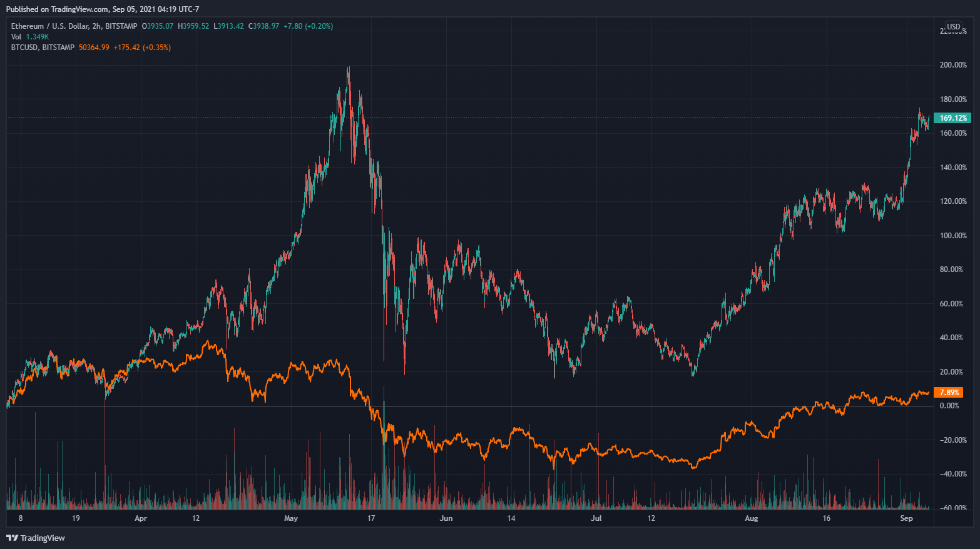The height and width of the screenshot is (549, 980).
Task: Click the Sep label on time axis
Action: click(906, 518)
